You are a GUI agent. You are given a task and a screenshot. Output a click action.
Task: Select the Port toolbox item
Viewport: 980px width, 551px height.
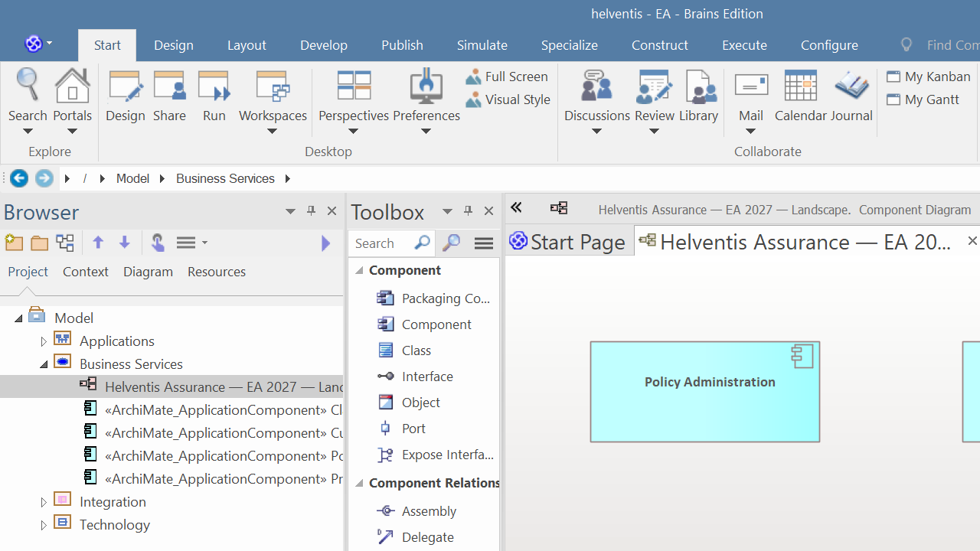pos(401,429)
